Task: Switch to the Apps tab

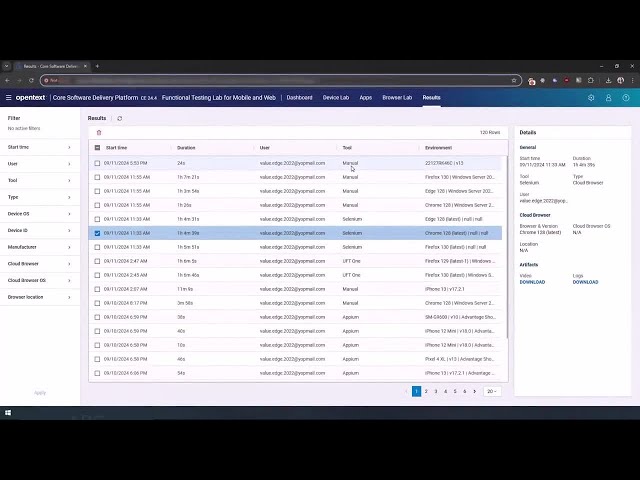Action: pyautogui.click(x=366, y=98)
